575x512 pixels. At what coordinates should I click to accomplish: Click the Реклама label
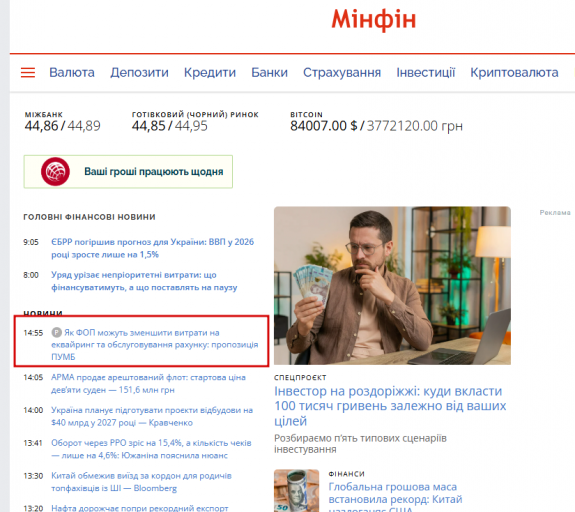pyautogui.click(x=555, y=212)
